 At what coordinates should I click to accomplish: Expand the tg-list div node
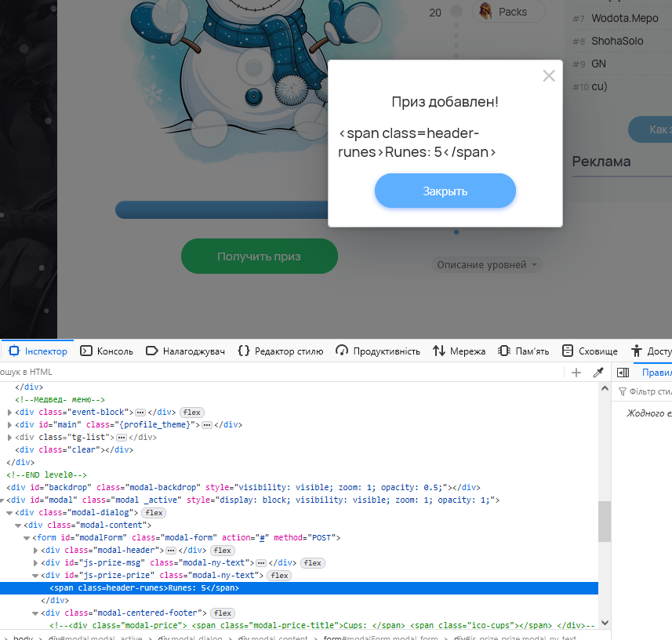[x=9, y=437]
